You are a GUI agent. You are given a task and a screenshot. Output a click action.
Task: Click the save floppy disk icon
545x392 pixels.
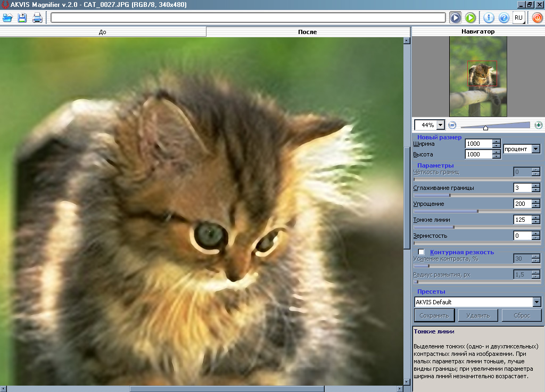tap(22, 18)
